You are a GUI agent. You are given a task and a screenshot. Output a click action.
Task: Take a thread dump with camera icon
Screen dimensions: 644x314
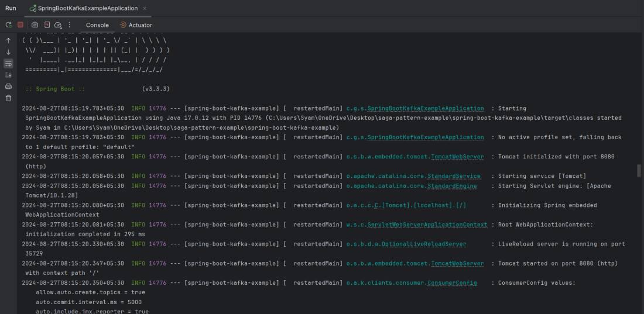coord(35,25)
